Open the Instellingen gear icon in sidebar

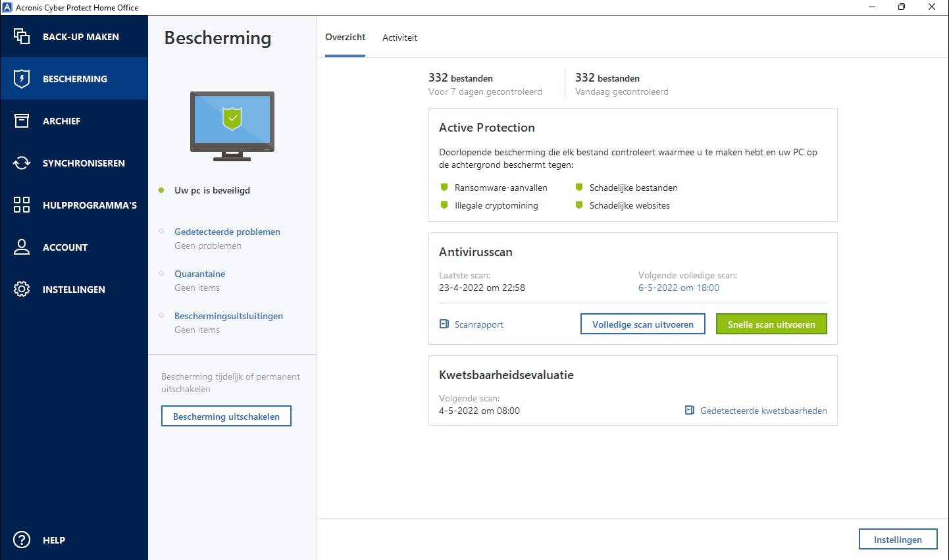click(22, 289)
